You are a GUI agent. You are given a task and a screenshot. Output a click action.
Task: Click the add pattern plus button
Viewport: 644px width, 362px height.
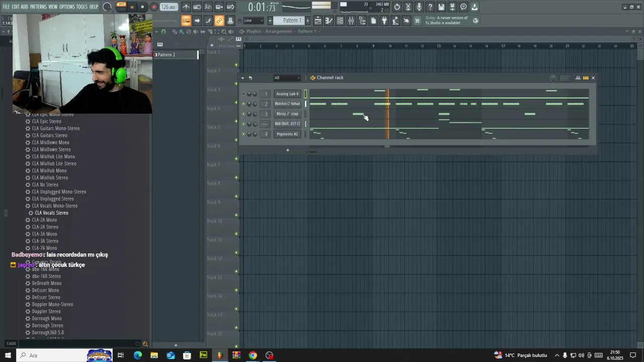[x=307, y=21]
